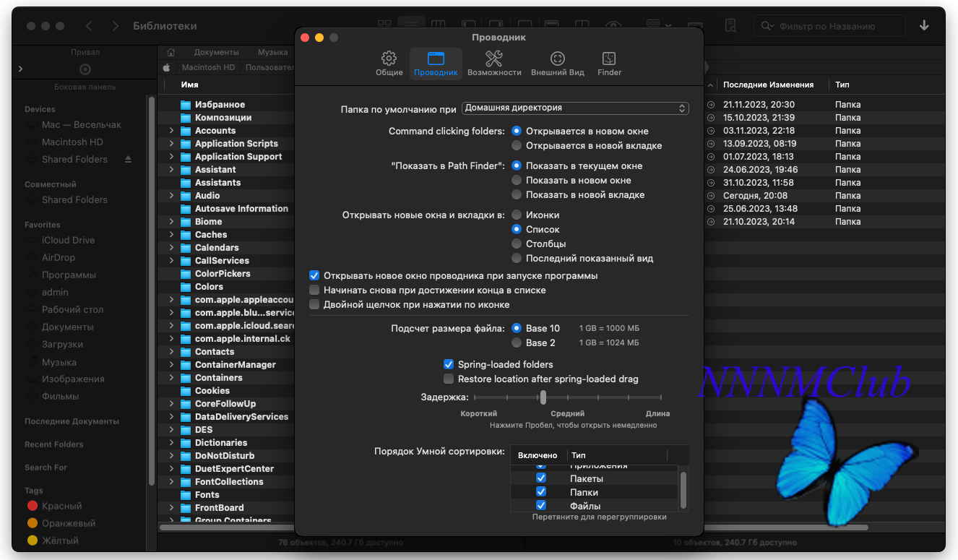Switch to the Внешний Вид preferences tab
The image size is (958, 560).
click(x=558, y=64)
